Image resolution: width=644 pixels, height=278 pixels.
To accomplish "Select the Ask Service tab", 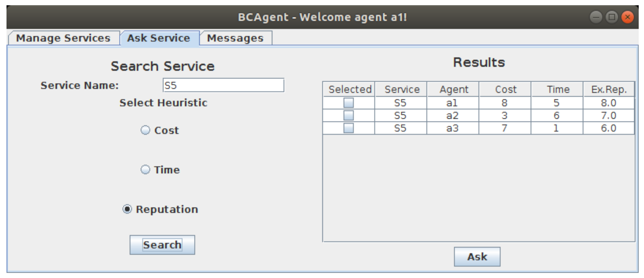I will 159,38.
